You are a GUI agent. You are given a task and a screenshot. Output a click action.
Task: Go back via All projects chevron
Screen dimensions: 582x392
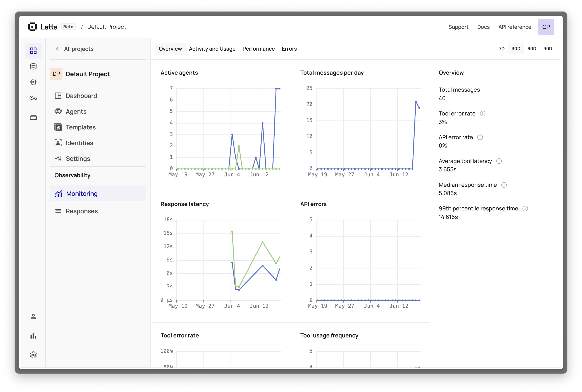tap(57, 49)
